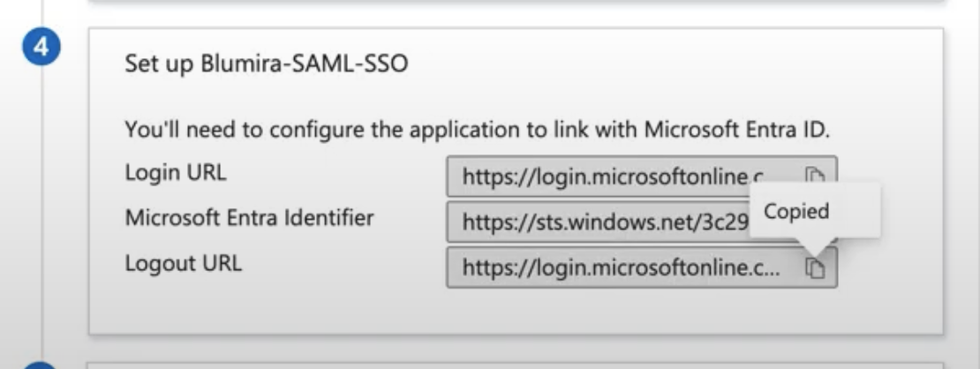Click the Set up Blumira-SAML-SSO heading

click(267, 64)
